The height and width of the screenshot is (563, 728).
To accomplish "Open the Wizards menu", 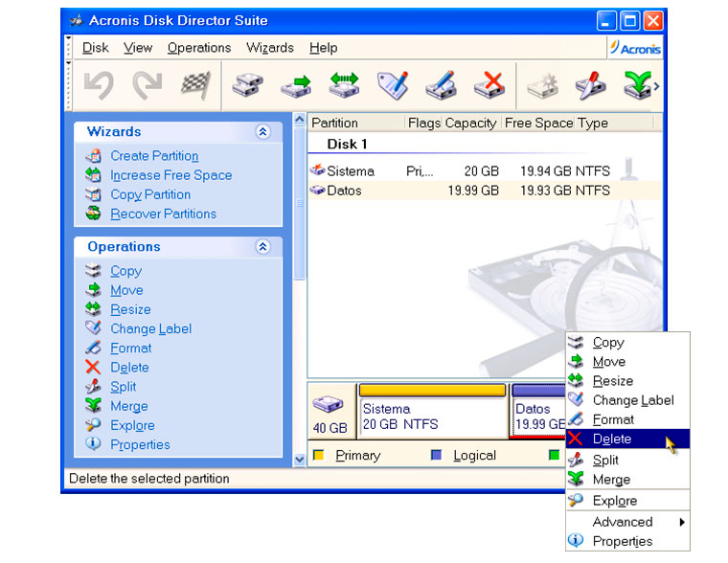I will pos(270,48).
